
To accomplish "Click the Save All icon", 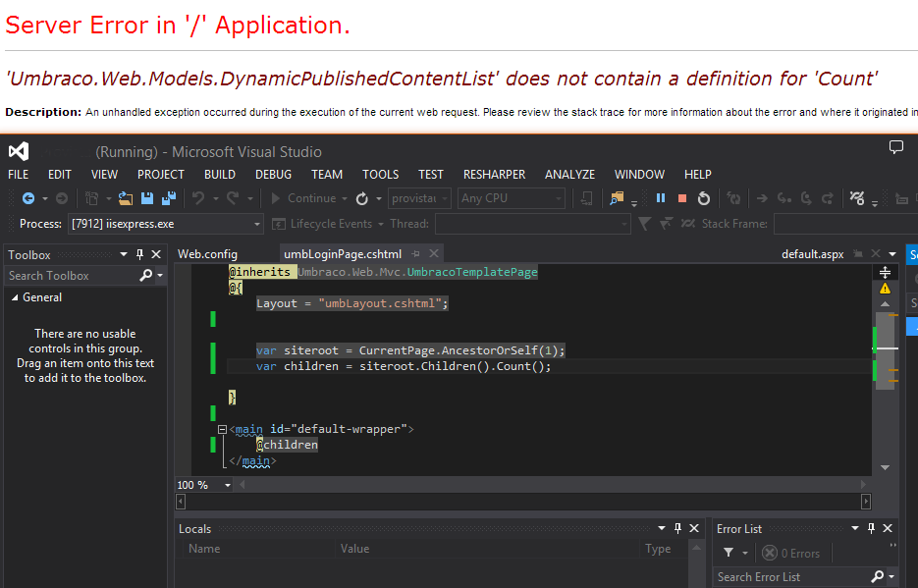I will 169,199.
